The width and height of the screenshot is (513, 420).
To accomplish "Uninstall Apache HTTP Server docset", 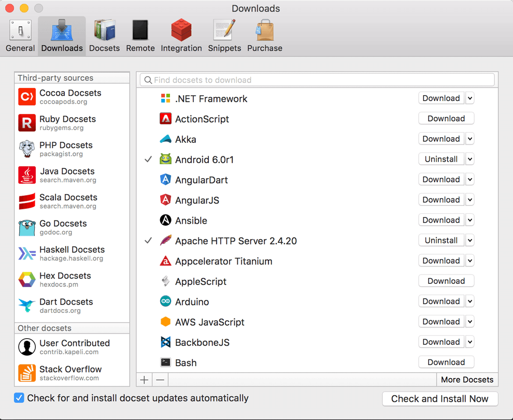I will click(440, 241).
